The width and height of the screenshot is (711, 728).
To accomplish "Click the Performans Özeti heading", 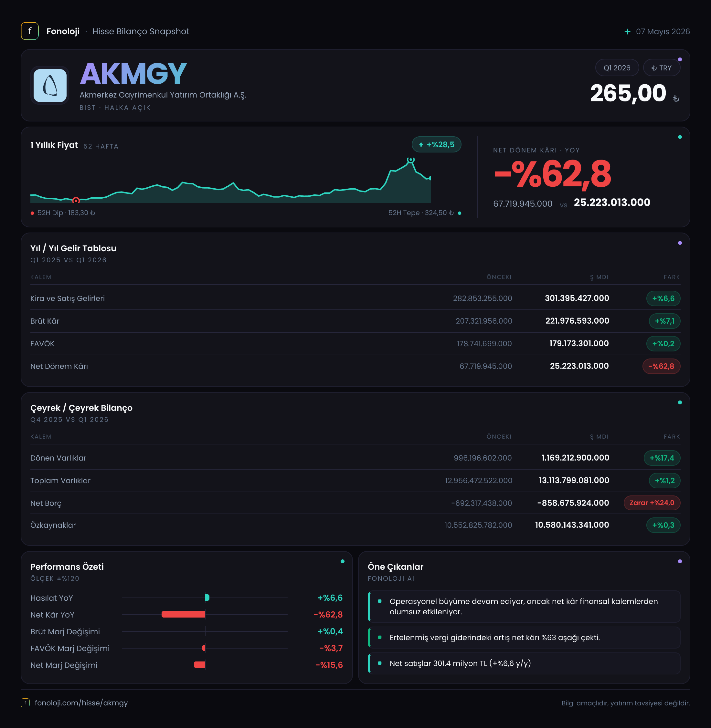I will click(x=67, y=567).
